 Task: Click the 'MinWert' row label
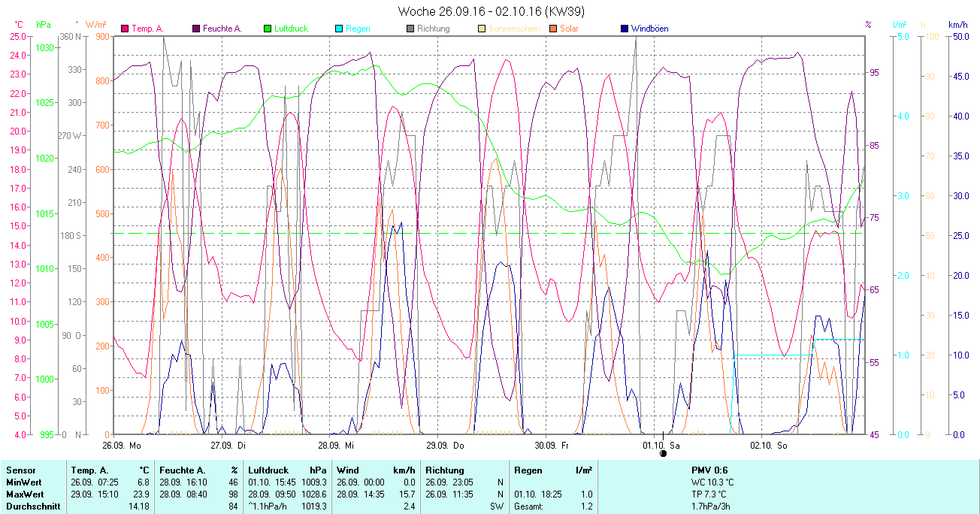click(x=23, y=482)
